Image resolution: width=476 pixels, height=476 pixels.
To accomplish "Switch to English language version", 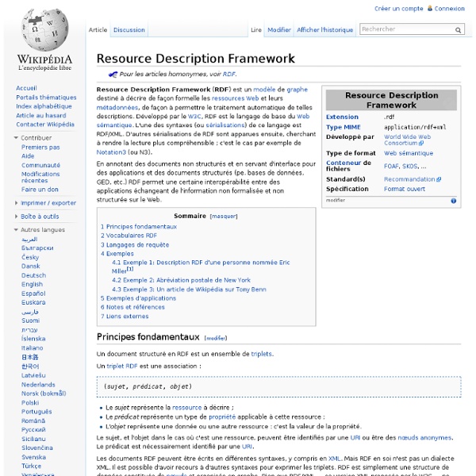I will 32,284.
